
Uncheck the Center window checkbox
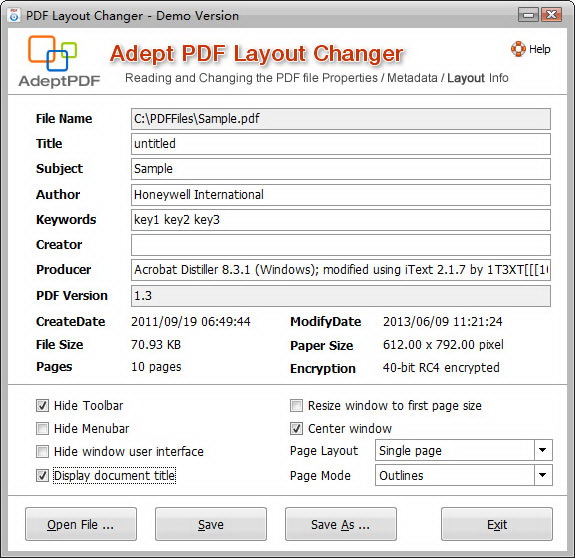[x=296, y=428]
